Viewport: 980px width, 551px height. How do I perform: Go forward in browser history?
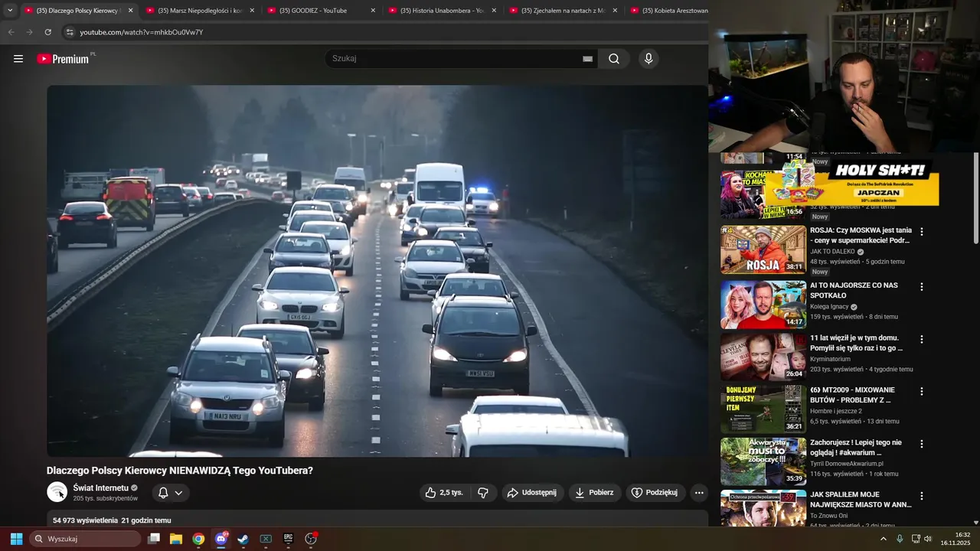click(x=29, y=32)
